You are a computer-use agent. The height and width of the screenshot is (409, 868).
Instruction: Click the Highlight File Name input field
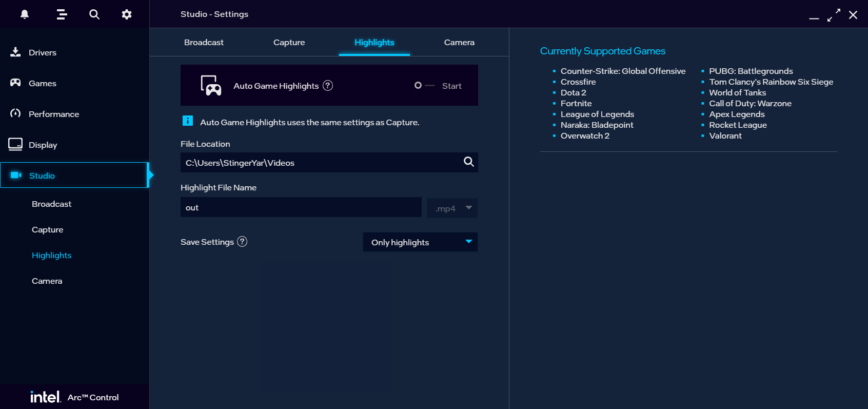tap(301, 208)
